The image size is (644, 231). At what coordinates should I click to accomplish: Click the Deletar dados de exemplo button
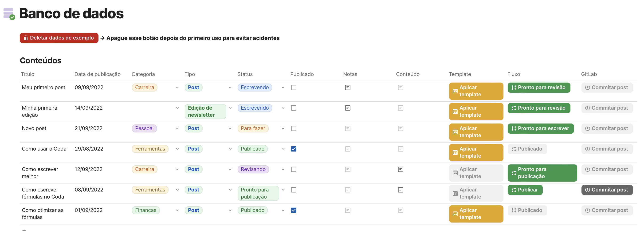click(59, 38)
